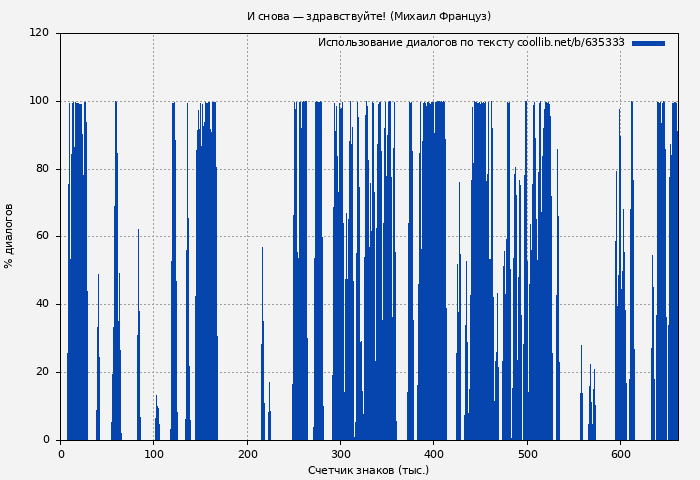
Task: Click the blue legend color swatch
Action: click(x=648, y=43)
